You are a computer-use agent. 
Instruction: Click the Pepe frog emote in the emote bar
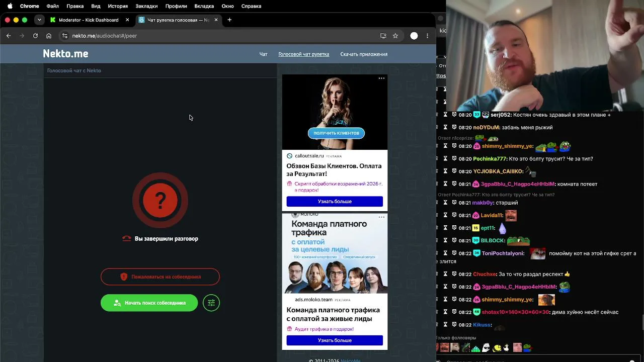pos(527,347)
